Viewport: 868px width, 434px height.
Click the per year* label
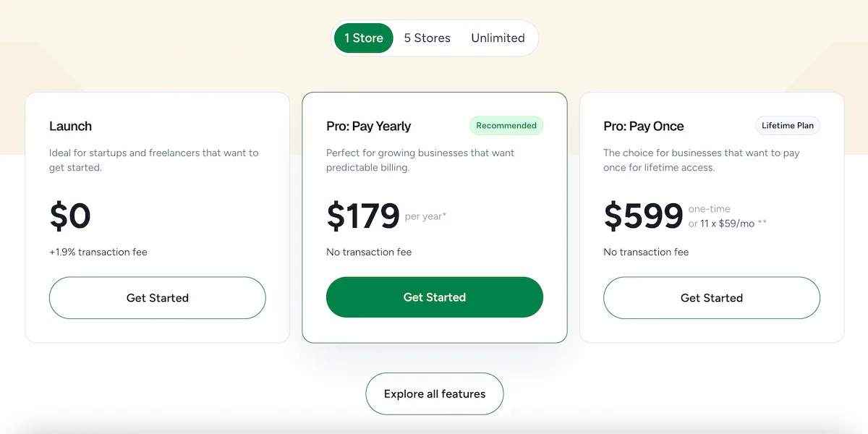coord(426,216)
